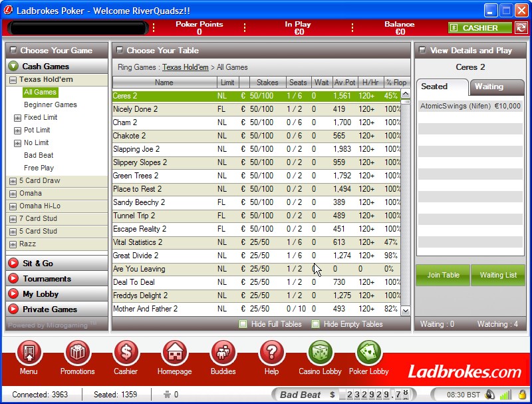The height and width of the screenshot is (404, 532).
Task: Select the Mother And Father 2 row
Action: pos(257,309)
